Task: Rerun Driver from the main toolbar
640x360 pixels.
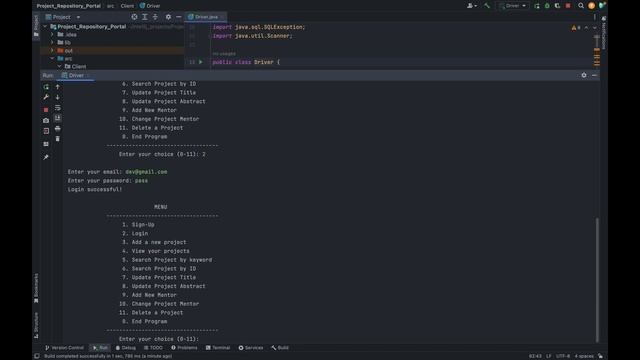Action: [x=537, y=6]
